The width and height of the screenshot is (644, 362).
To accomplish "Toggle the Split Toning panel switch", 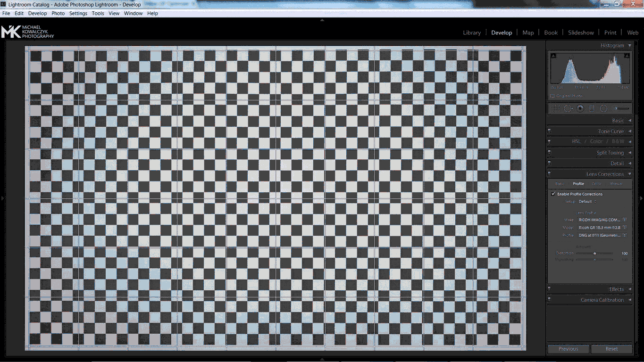I will click(549, 153).
